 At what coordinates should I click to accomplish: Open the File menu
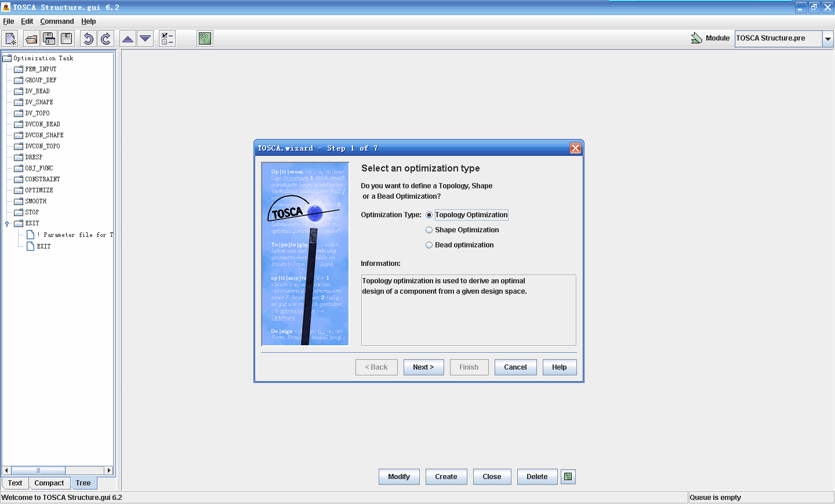[9, 21]
